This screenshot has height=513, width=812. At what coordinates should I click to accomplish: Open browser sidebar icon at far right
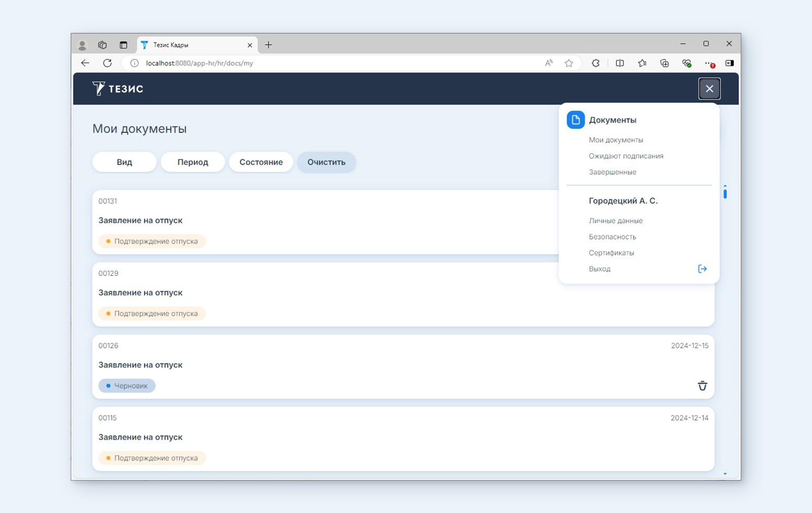point(729,63)
